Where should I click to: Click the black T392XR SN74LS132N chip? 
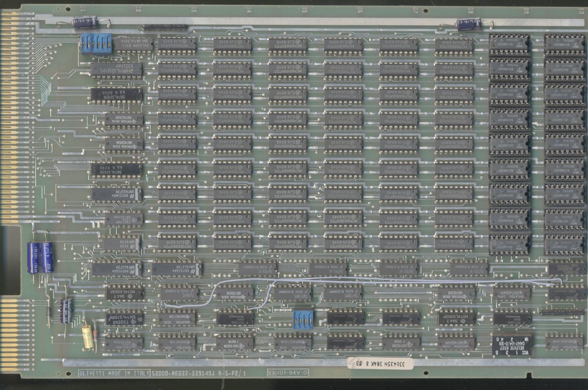124,319
